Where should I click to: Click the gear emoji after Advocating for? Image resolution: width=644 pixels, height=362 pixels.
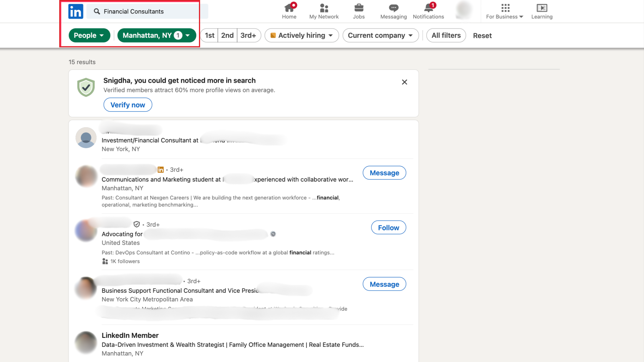[x=273, y=234]
